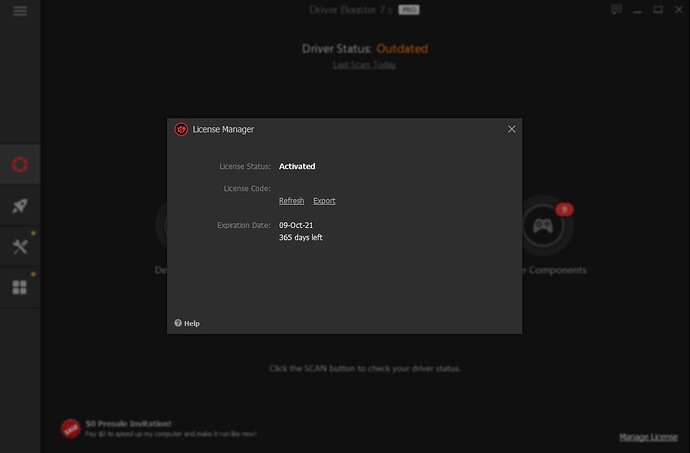Click the red notification badge on Game Components

564,210
